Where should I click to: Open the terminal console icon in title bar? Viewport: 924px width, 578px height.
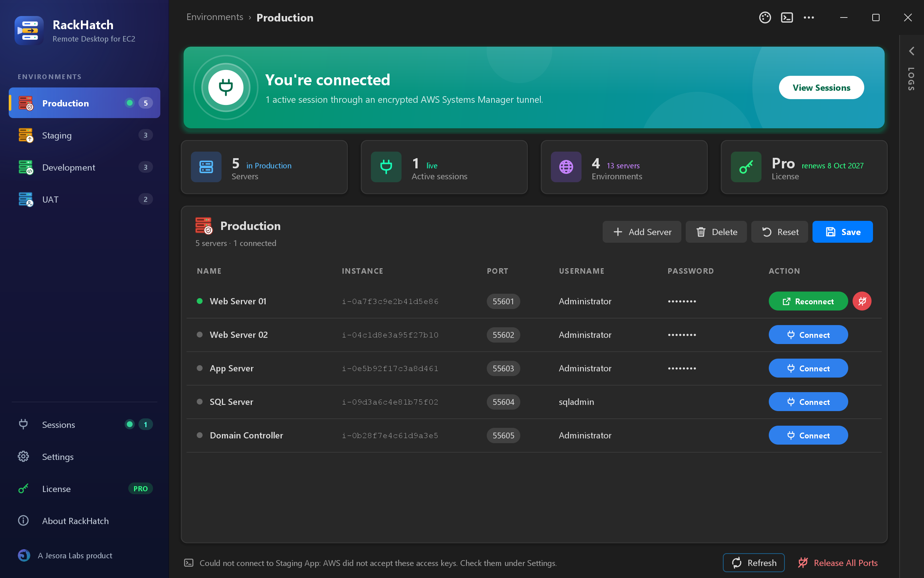tap(786, 17)
